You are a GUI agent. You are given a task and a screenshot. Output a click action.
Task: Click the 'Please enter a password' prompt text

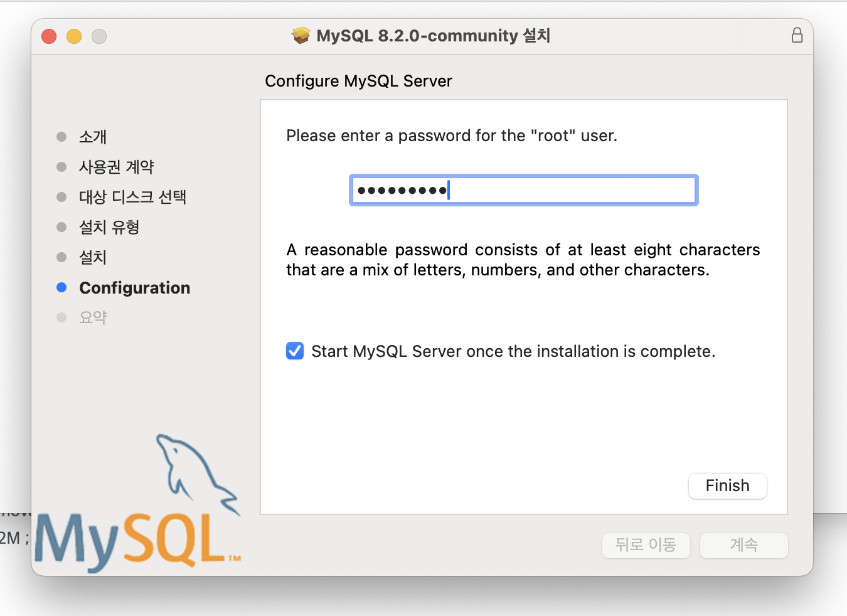[x=452, y=135]
